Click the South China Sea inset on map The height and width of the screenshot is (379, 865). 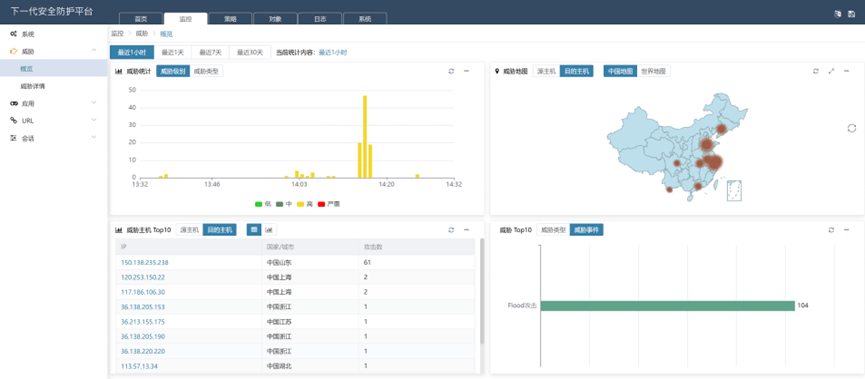tap(734, 191)
